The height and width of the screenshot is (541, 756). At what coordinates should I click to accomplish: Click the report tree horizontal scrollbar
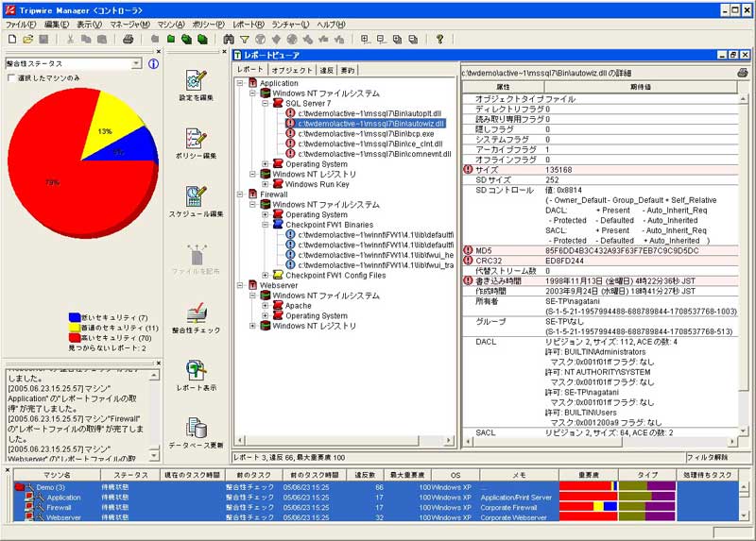pos(344,440)
